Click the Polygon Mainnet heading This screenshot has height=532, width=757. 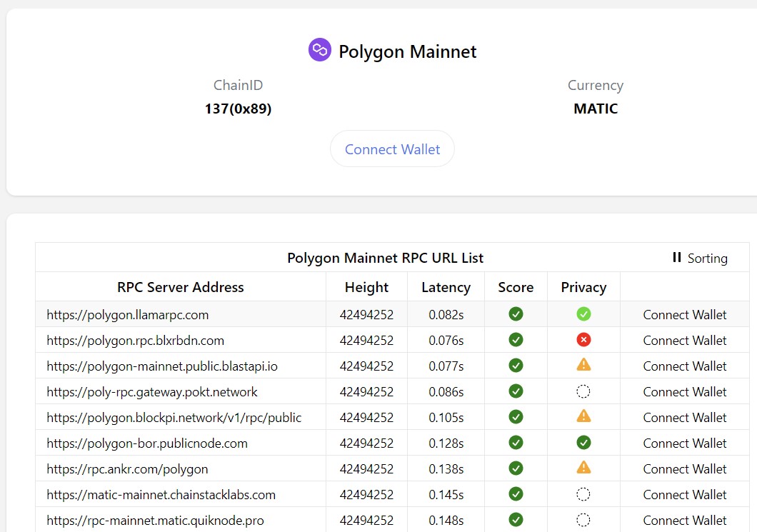tap(408, 51)
